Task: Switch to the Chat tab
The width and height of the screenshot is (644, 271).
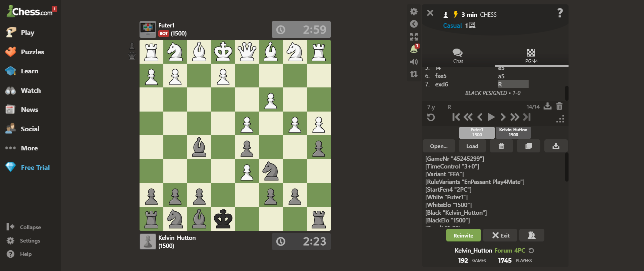Action: [458, 56]
